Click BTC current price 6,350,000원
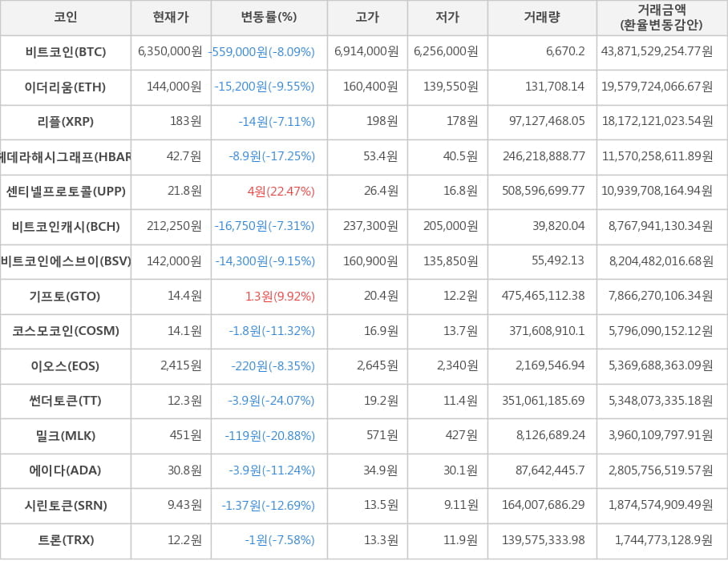This screenshot has width=728, height=561. coord(170,51)
